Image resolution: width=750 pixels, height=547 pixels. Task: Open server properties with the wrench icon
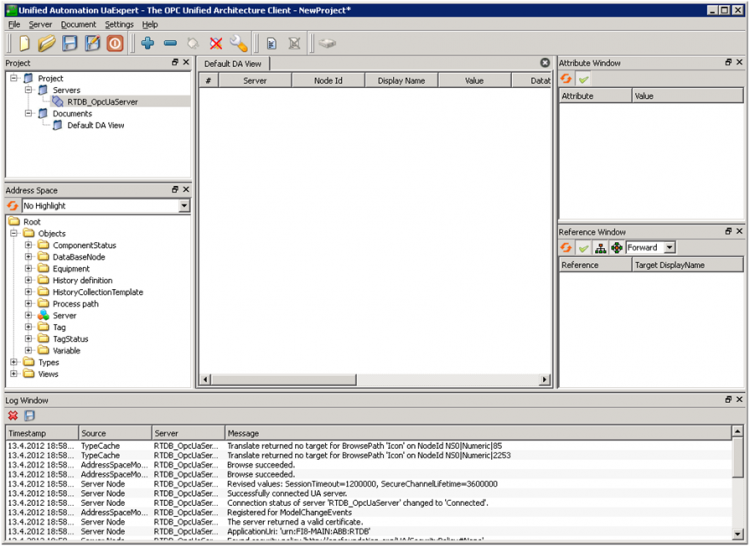point(238,43)
